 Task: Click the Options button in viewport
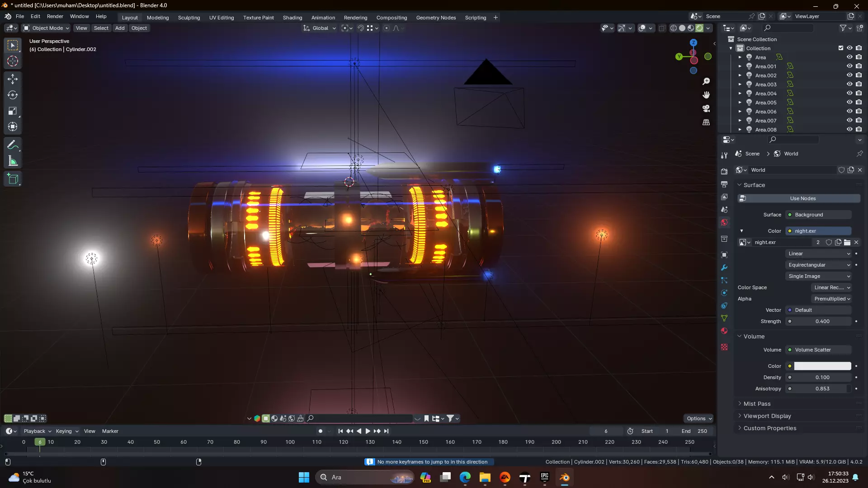(698, 418)
